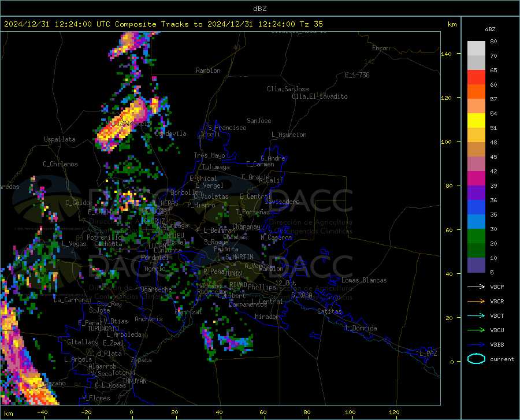
Task: Click the 'Potrerillos' map label
Action: (x=106, y=237)
